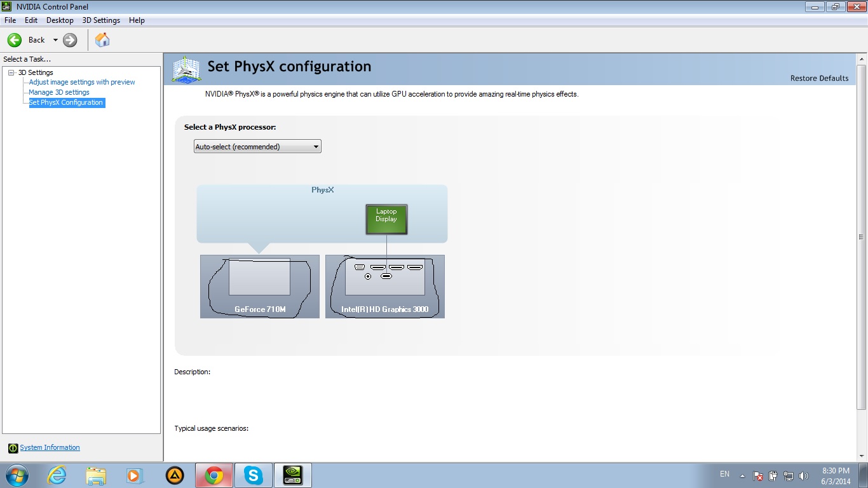Open the AIMP player taskbar icon
Image resolution: width=868 pixels, height=488 pixels.
coord(175,475)
